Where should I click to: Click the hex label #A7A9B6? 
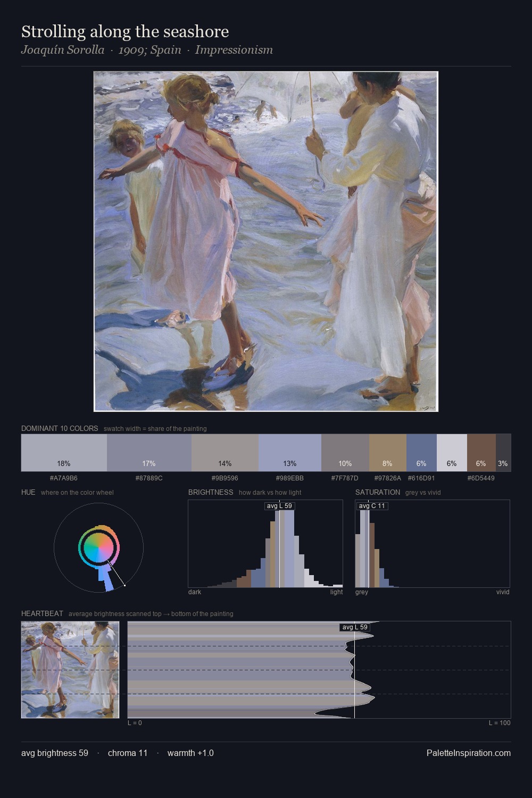pos(64,478)
